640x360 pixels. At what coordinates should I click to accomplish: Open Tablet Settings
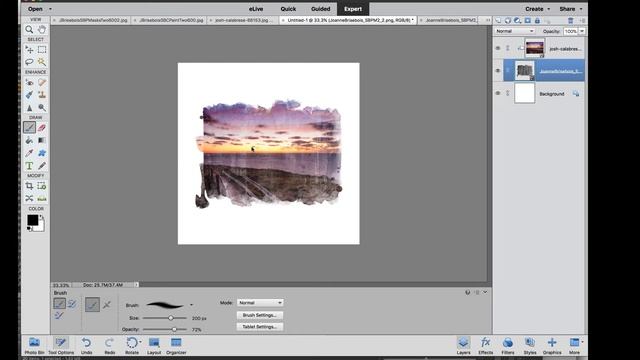(x=260, y=327)
